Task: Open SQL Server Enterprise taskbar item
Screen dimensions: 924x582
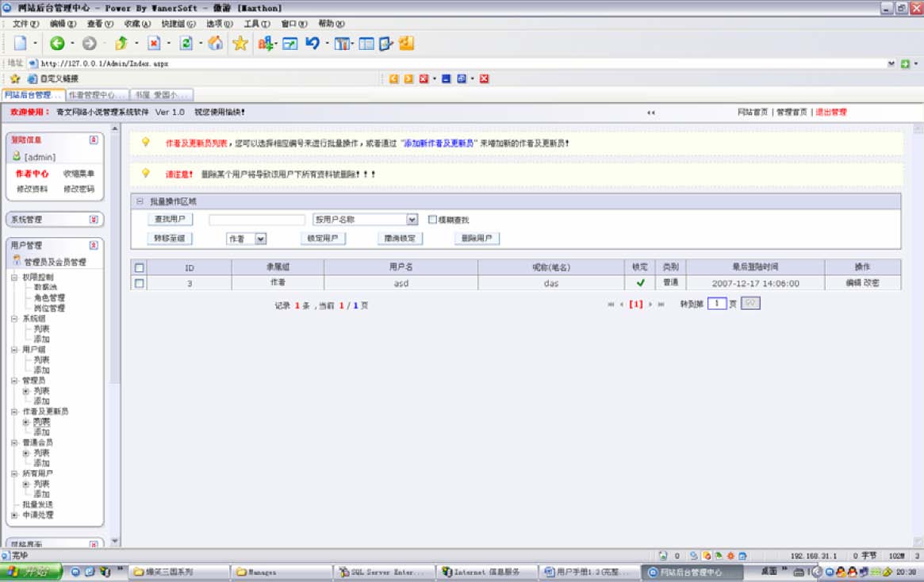Action: pyautogui.click(x=384, y=572)
